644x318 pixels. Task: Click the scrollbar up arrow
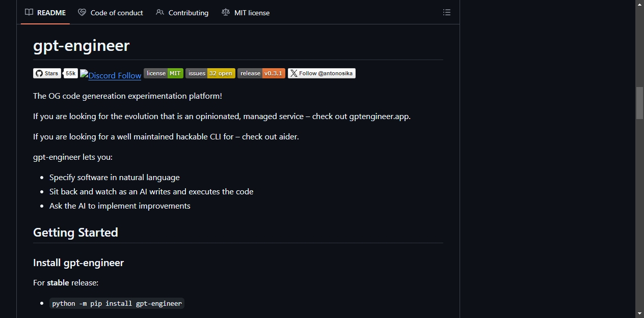[x=640, y=4]
